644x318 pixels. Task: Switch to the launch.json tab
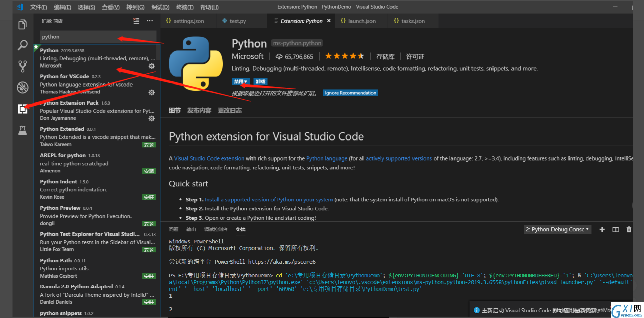362,21
